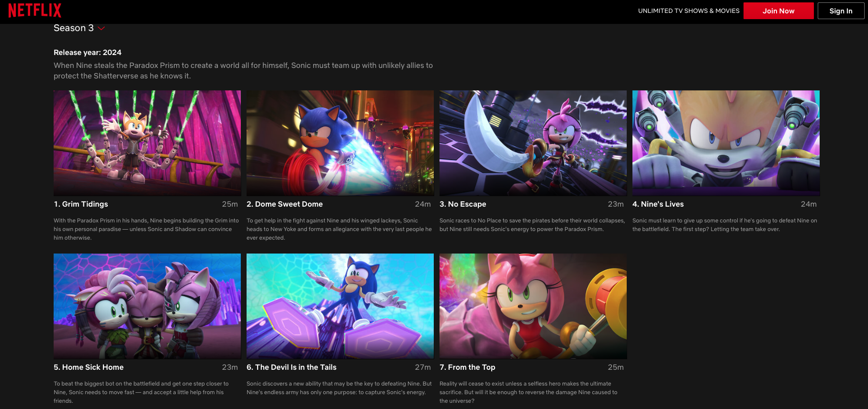Click the Netflix logo
Screen dimensions: 868x409
(35, 11)
